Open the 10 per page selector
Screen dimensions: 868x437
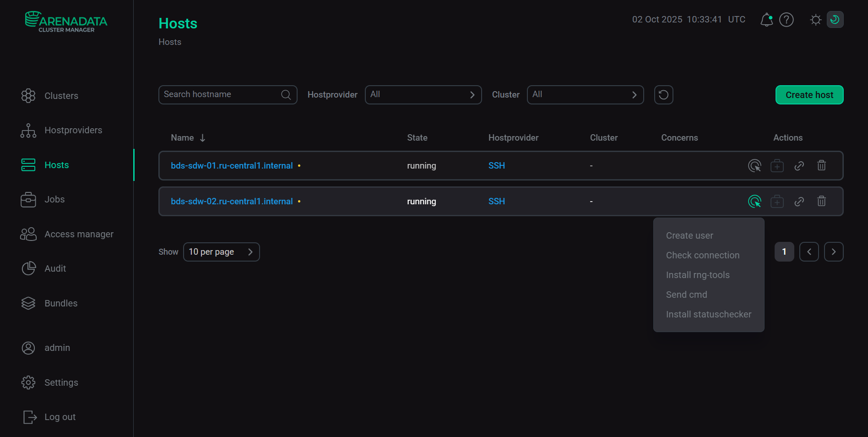(221, 251)
